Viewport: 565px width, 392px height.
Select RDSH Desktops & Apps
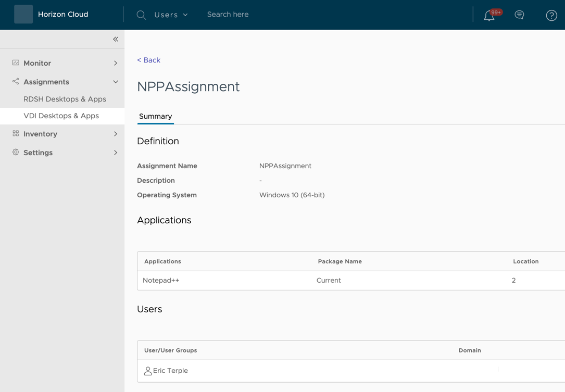[65, 99]
